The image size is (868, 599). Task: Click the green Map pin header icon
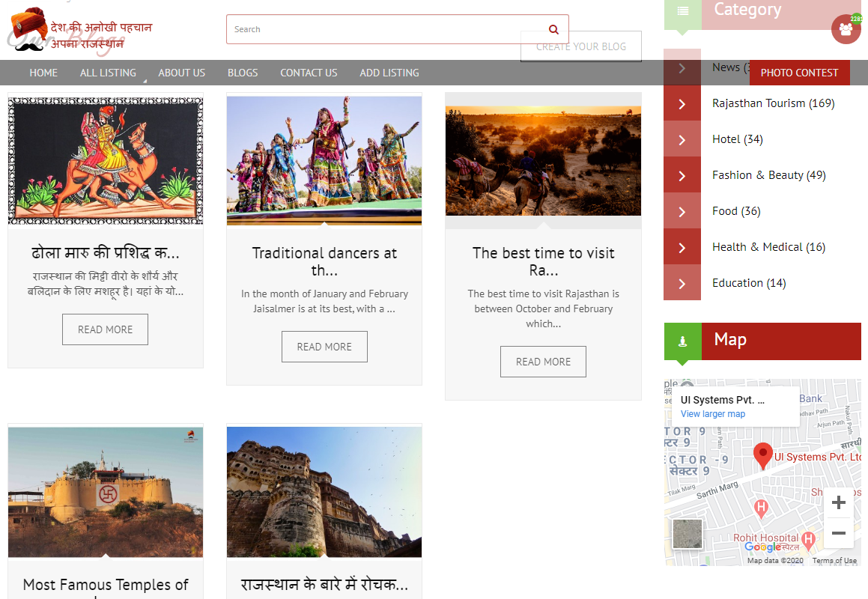click(682, 341)
